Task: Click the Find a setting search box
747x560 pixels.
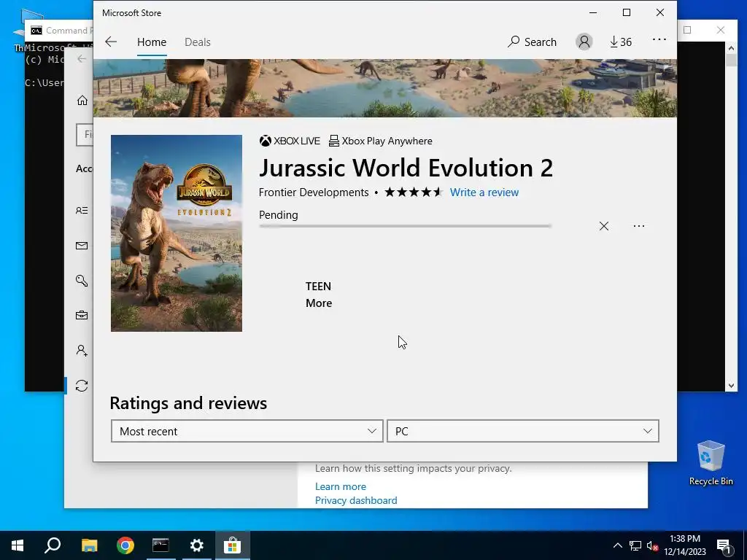Action: coord(85,135)
